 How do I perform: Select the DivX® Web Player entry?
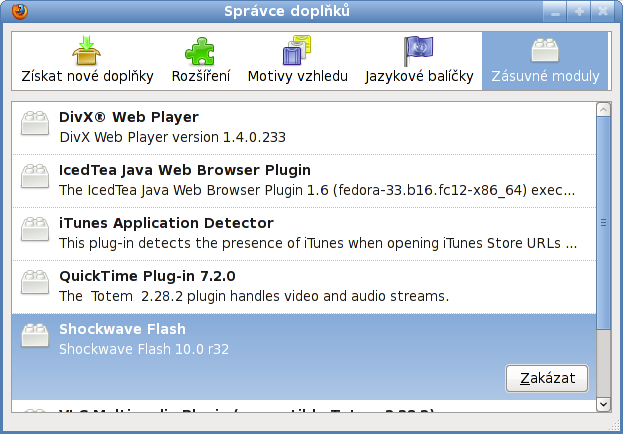tap(300, 126)
